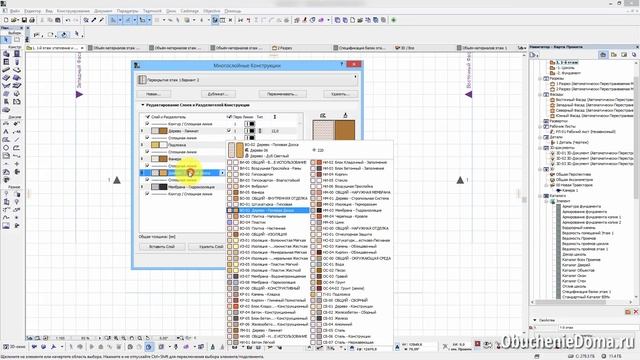Open the 'Документ' menu
Image resolution: width=640 pixels, height=360 pixels.
(103, 11)
